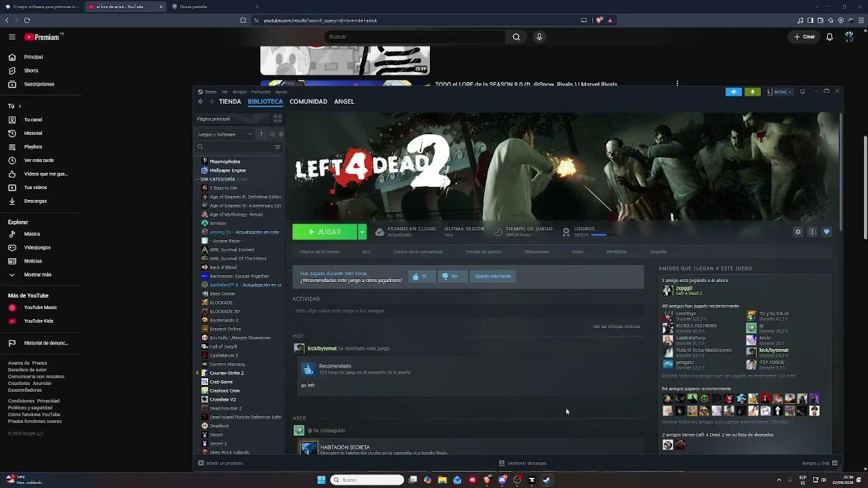The image size is (868, 488).
Task: Open the ANGEL profile tab
Action: (x=344, y=102)
